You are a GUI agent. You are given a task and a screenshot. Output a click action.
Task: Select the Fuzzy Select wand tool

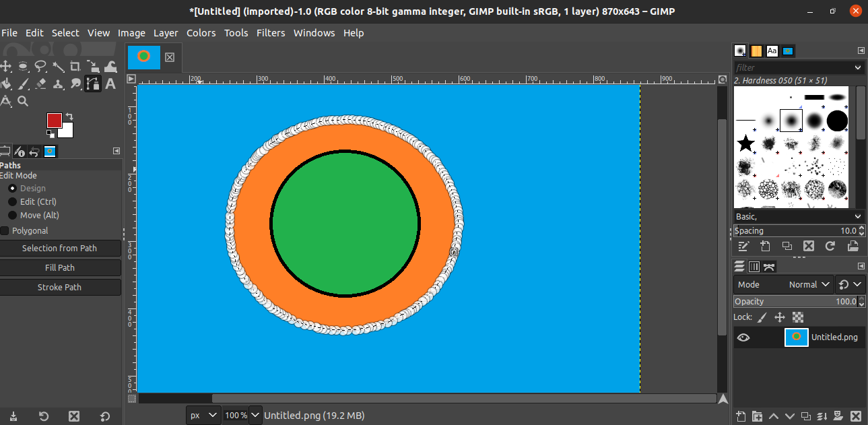(x=59, y=66)
